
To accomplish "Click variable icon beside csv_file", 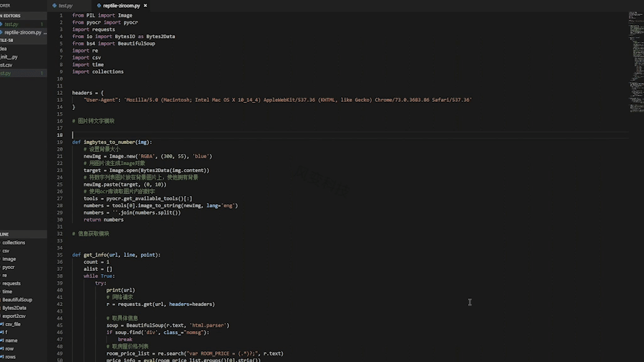I will coord(2,324).
